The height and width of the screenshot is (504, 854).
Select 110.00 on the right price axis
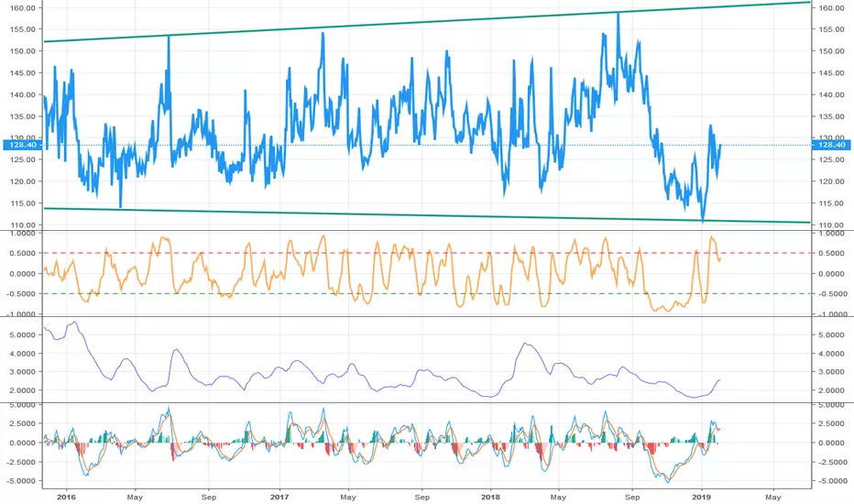(x=832, y=225)
